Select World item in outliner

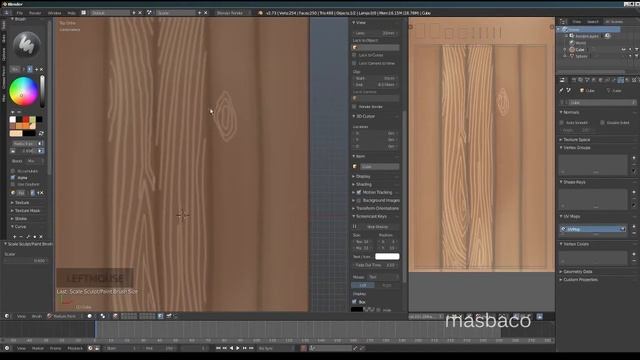tap(580, 43)
